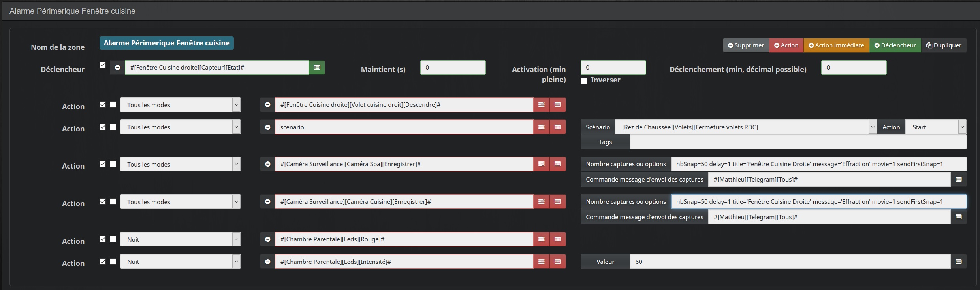Click tasks-style keyword icon on Leds Intensité row
Image resolution: width=980 pixels, height=290 pixels.
pyautogui.click(x=542, y=262)
